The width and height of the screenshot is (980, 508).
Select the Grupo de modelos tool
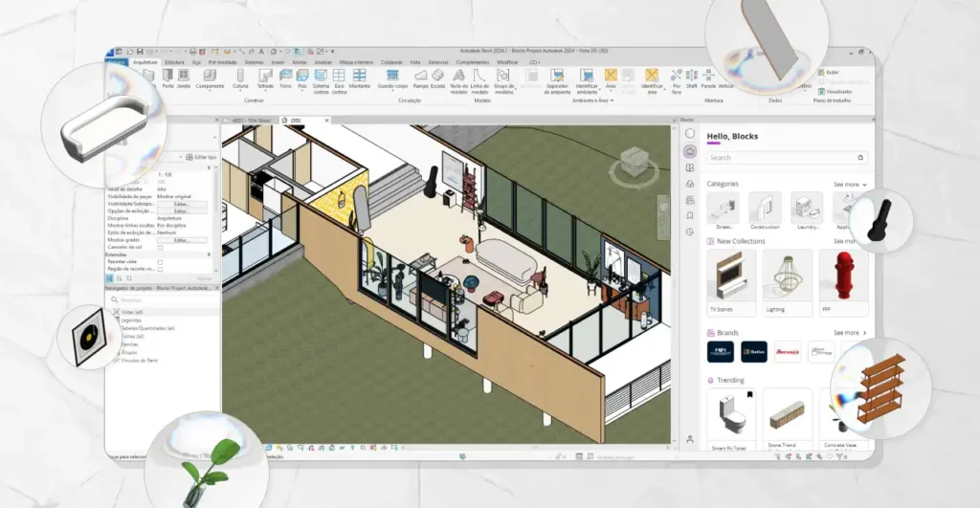pos(503,81)
